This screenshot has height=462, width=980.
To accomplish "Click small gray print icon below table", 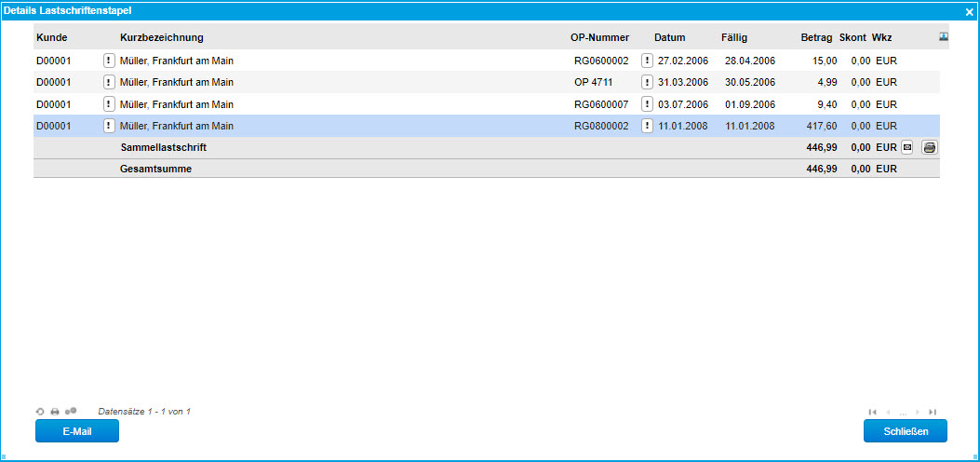I will (x=55, y=412).
